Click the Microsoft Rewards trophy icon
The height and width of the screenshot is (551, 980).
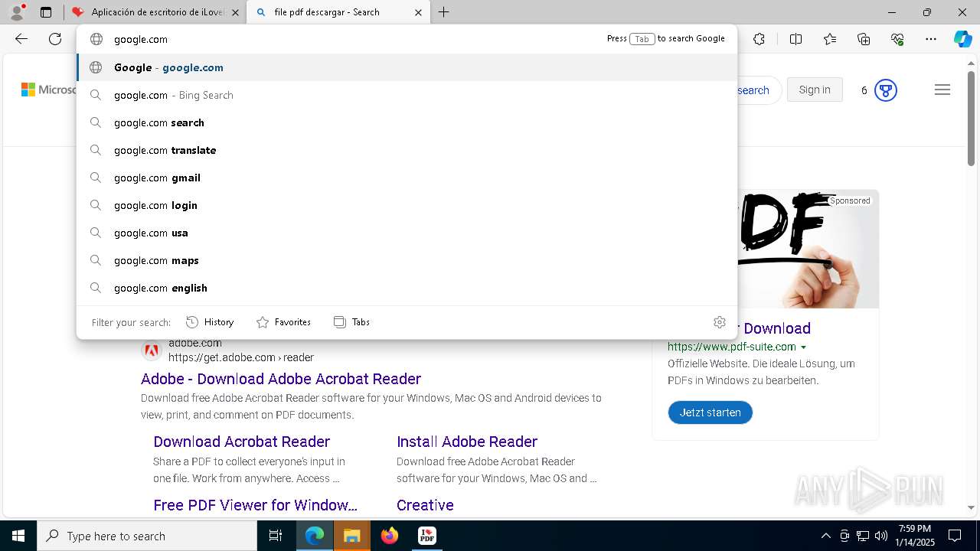click(x=885, y=90)
